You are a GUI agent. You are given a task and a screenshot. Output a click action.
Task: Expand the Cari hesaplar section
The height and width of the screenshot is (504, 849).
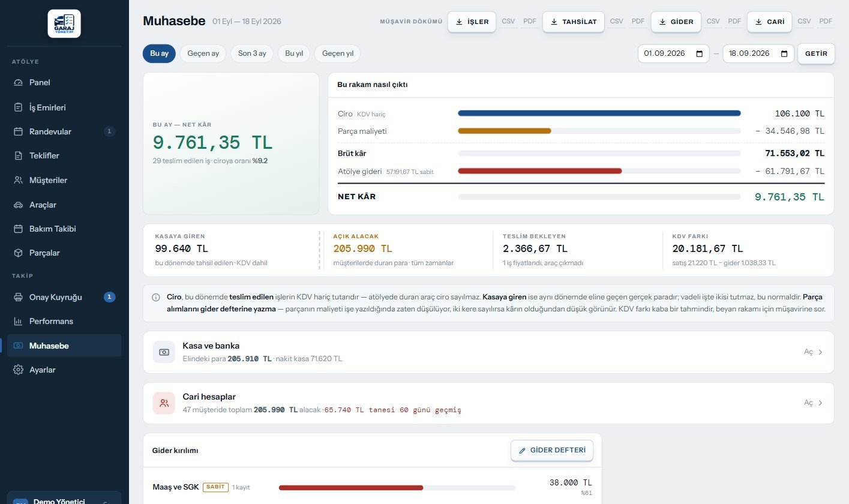tap(814, 403)
